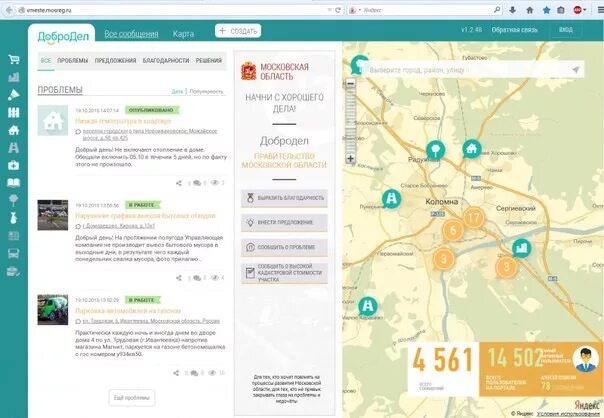This screenshot has height=418, width=604.
Task: Open Все сообщения in top navigation
Action: pyautogui.click(x=131, y=34)
